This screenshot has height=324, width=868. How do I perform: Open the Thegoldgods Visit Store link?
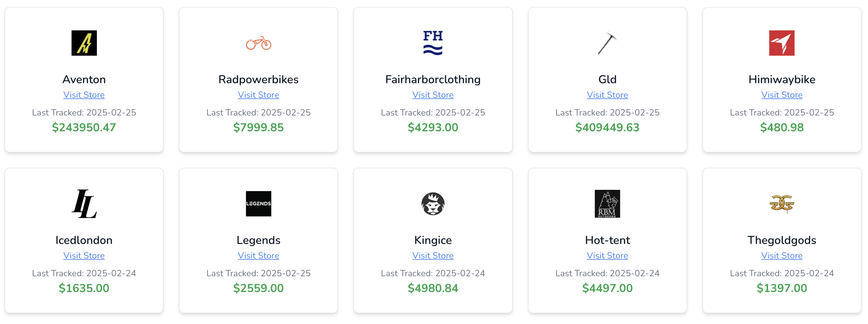pos(782,255)
